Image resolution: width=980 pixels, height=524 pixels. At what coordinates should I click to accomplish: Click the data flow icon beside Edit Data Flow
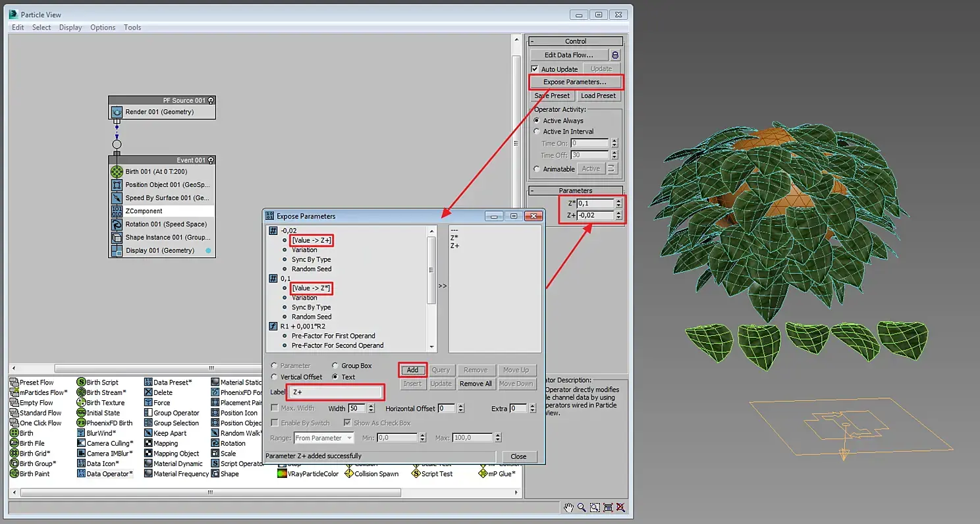pos(616,55)
